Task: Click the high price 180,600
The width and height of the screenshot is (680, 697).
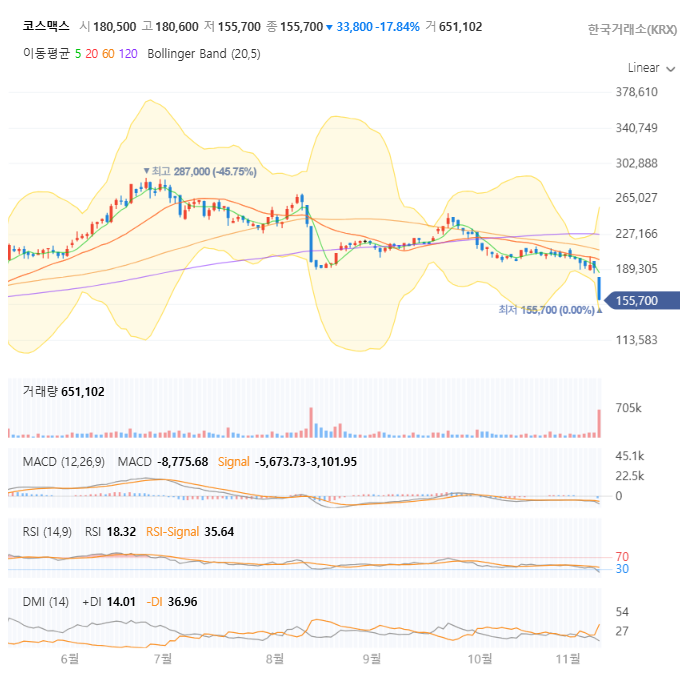Action: pyautogui.click(x=177, y=27)
